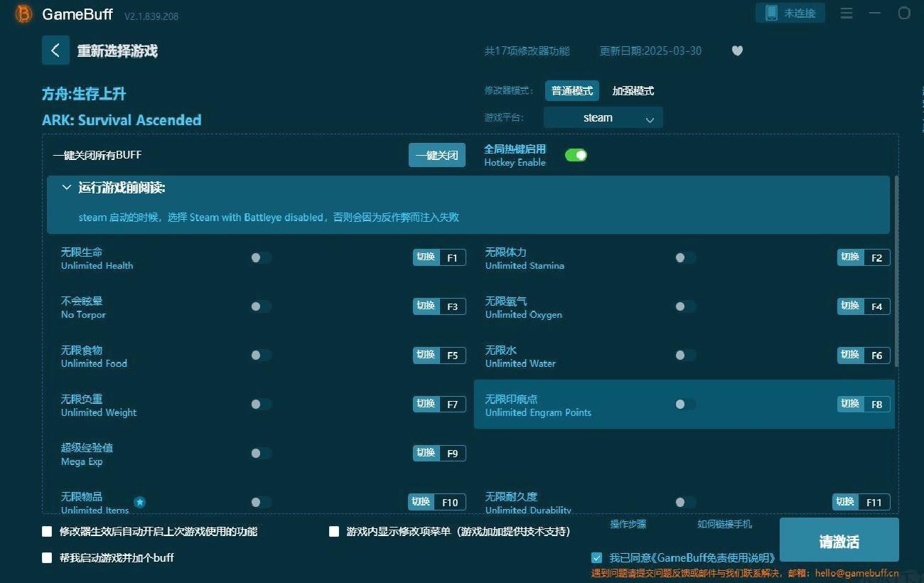
Task: Open the steam platform dropdown
Action: pos(603,118)
